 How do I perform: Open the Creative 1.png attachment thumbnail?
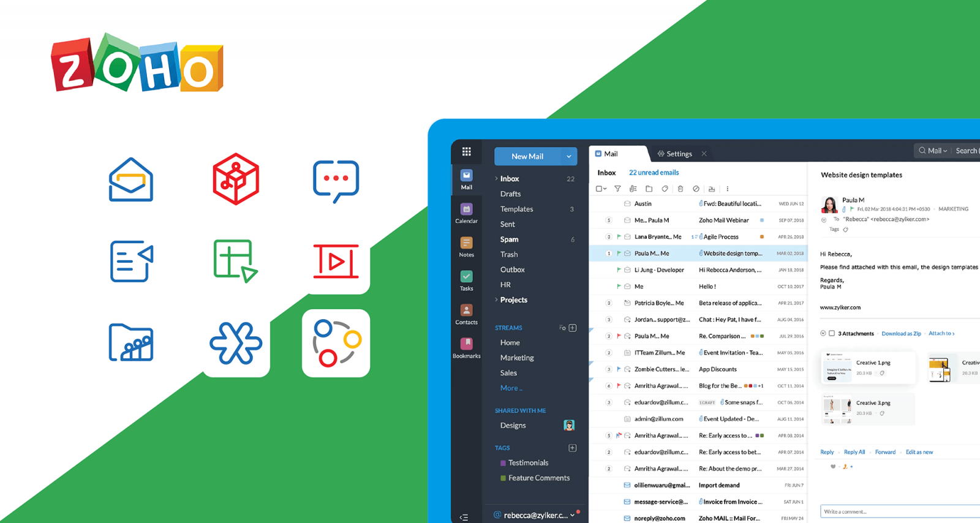(x=837, y=367)
